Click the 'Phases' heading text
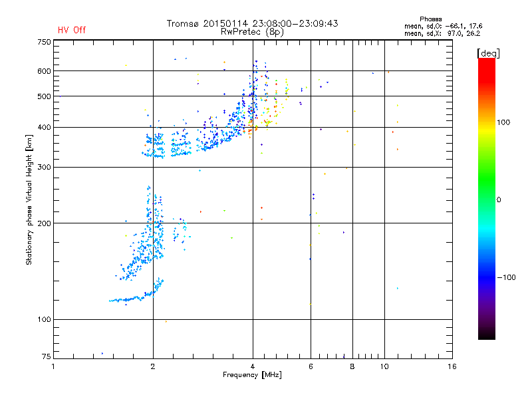This screenshot has width=532, height=399. coord(430,19)
